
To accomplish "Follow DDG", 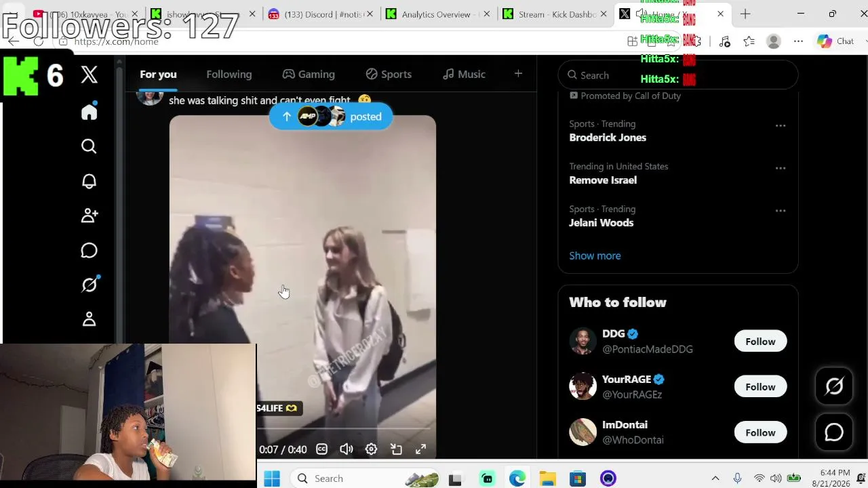I will 760,342.
